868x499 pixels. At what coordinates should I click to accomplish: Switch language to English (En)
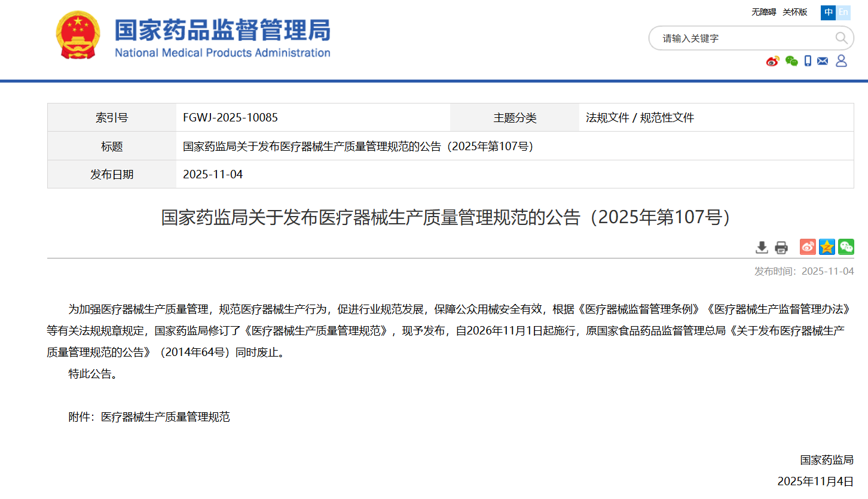tap(843, 12)
